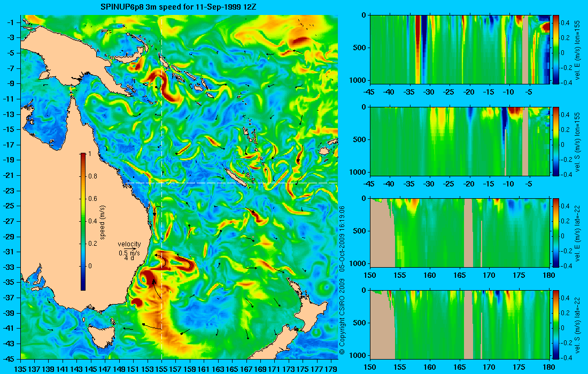Click colorbar of the vel. E lat=-22 panel
Viewport: 588px width, 374px height.
coord(555,233)
